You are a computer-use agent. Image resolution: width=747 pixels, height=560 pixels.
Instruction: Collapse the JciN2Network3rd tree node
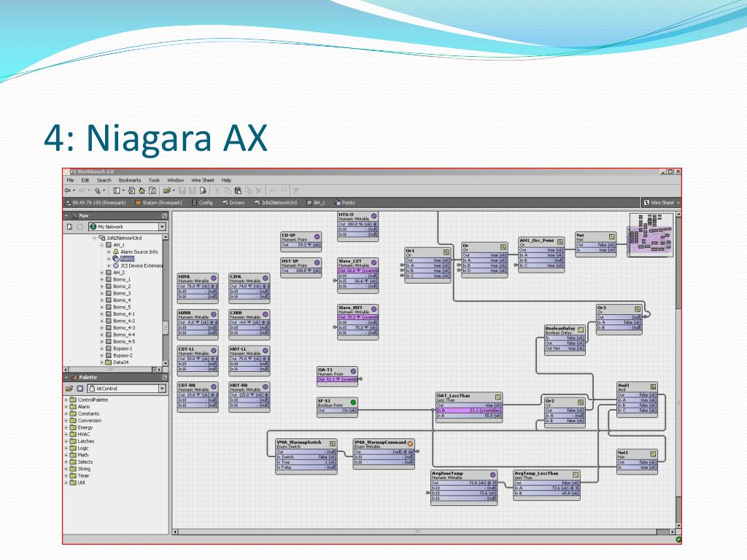click(x=94, y=238)
